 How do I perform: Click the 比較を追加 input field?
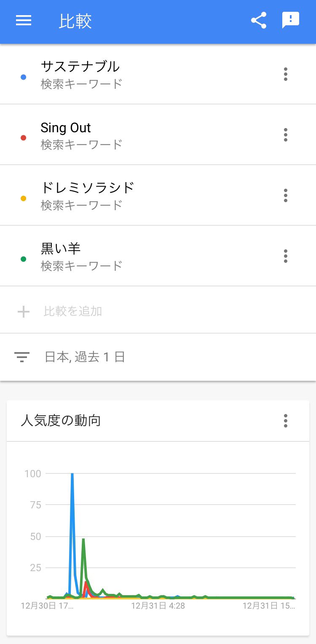click(x=73, y=311)
